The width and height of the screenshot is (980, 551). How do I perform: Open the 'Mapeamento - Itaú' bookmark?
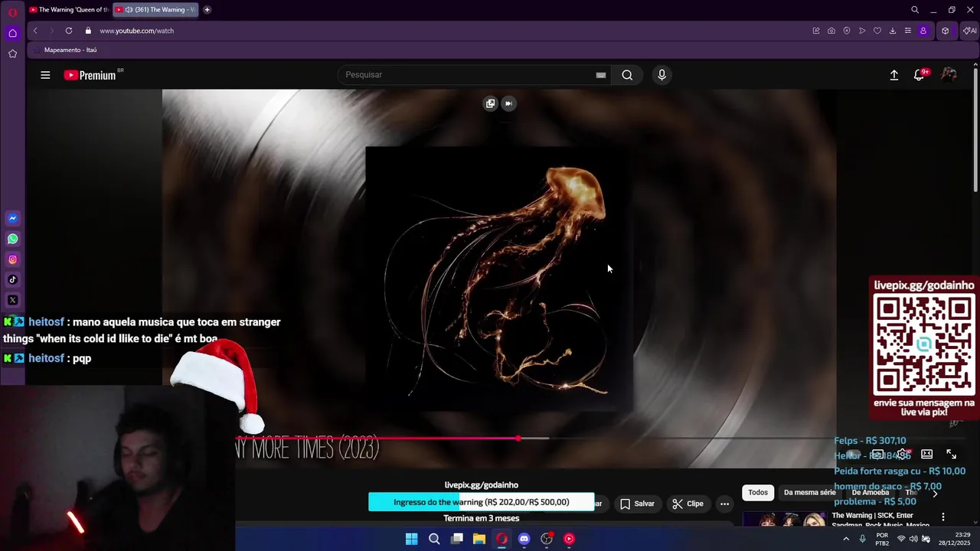tap(64, 50)
